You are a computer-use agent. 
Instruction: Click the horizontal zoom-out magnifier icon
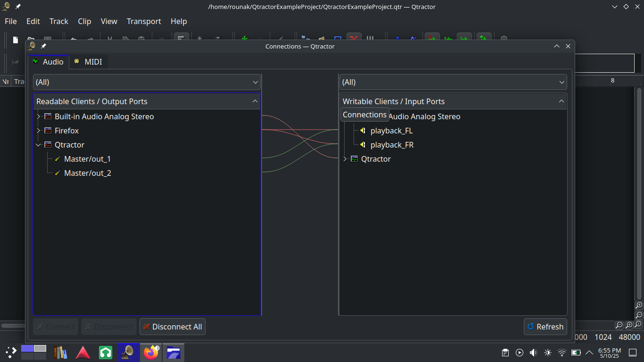[x=619, y=325]
